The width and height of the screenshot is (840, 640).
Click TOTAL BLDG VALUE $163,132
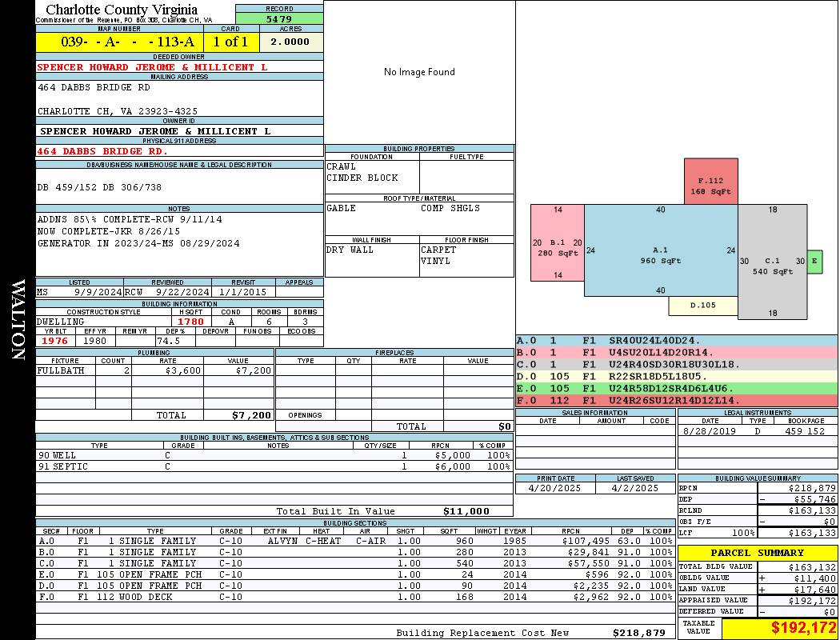pyautogui.click(x=812, y=567)
